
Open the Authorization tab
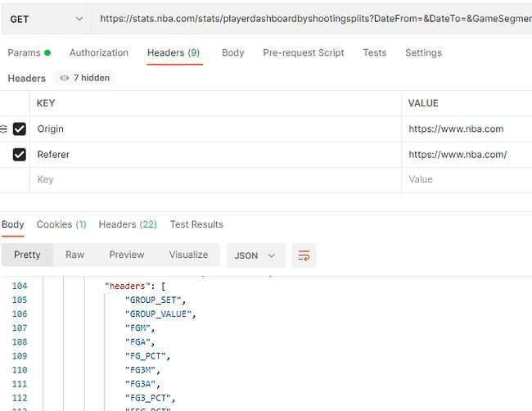98,52
